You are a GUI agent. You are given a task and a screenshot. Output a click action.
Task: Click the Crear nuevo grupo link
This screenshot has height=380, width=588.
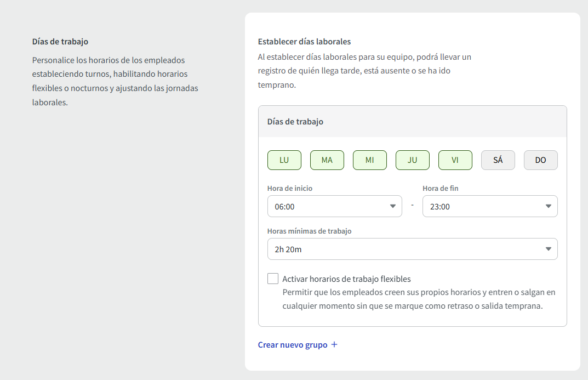(293, 345)
